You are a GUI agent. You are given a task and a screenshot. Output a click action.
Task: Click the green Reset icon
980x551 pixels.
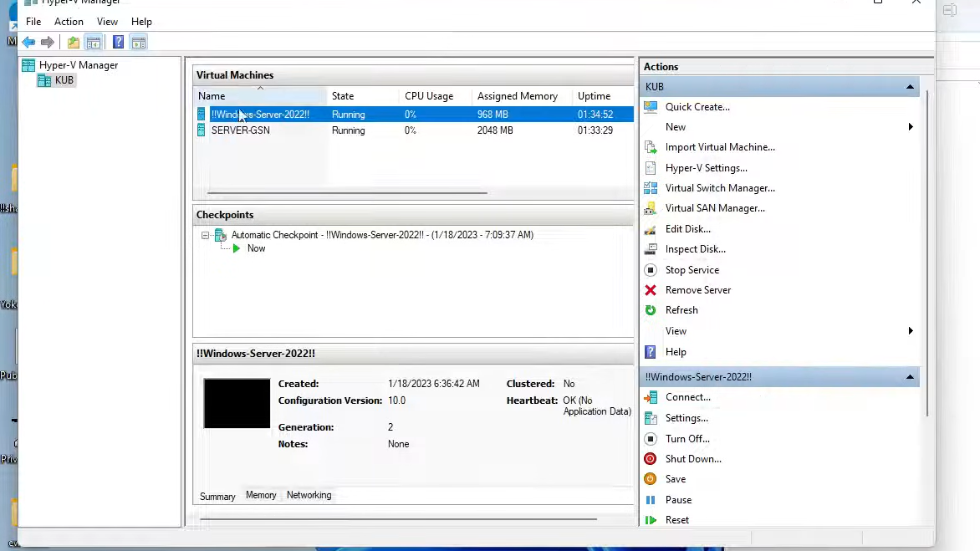point(651,520)
